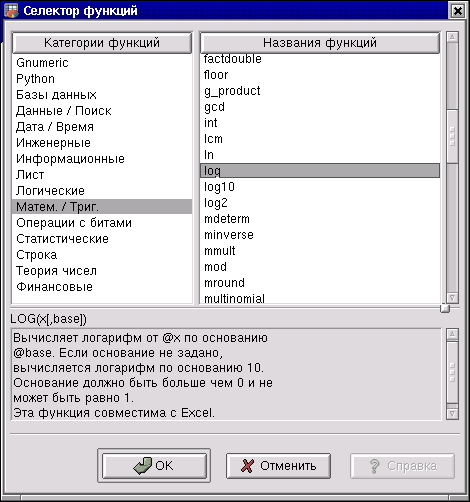Click the description pane scrollbar thumb

[452, 373]
